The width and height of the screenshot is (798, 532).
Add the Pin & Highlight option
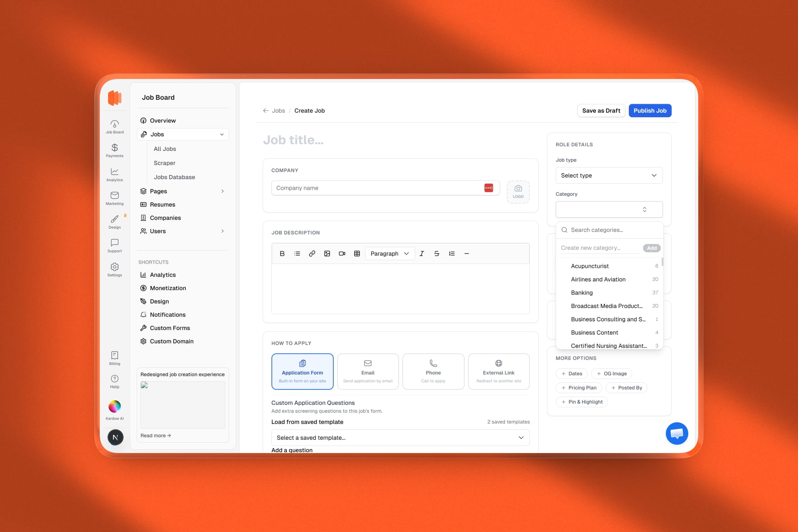pos(582,402)
